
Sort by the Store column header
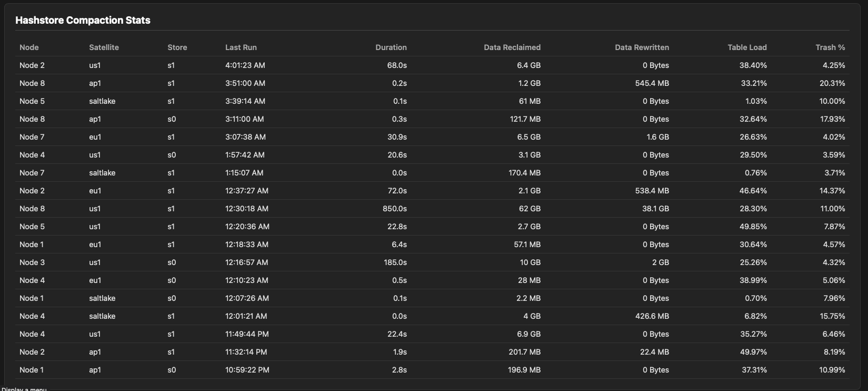177,47
